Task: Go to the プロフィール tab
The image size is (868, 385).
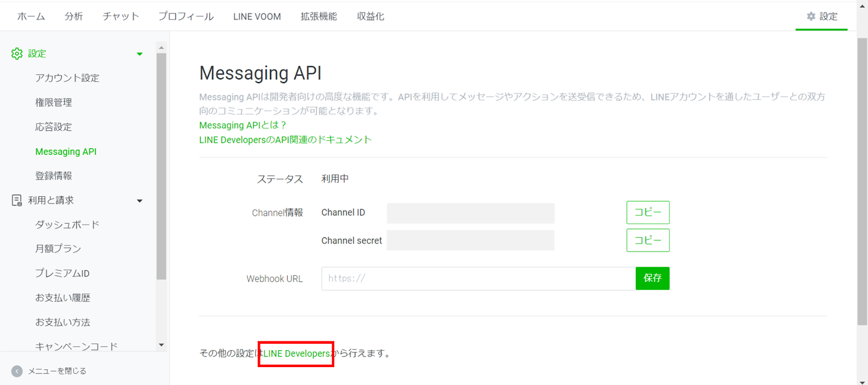Action: pyautogui.click(x=186, y=16)
